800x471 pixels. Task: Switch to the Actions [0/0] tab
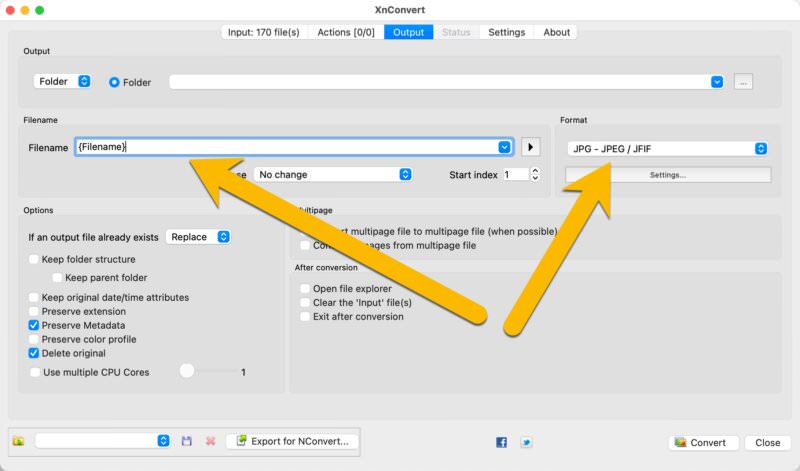click(x=346, y=32)
